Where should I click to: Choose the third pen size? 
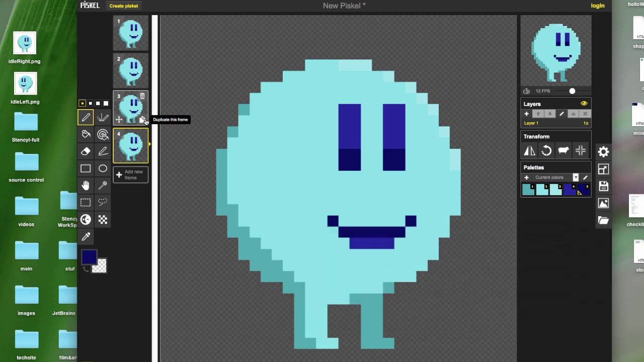(x=98, y=103)
